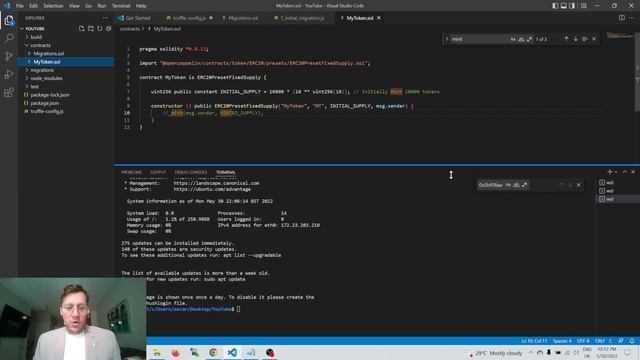Open the Extensions view
The image size is (640, 360).
[9, 92]
